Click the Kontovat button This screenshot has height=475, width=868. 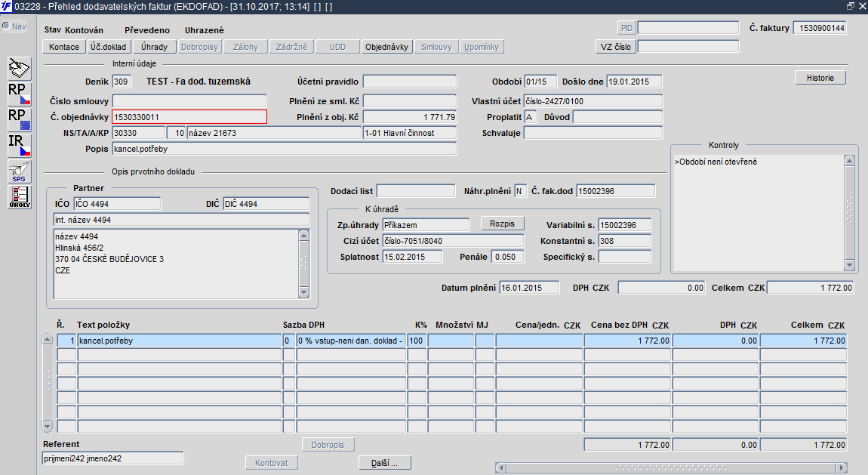[x=271, y=463]
